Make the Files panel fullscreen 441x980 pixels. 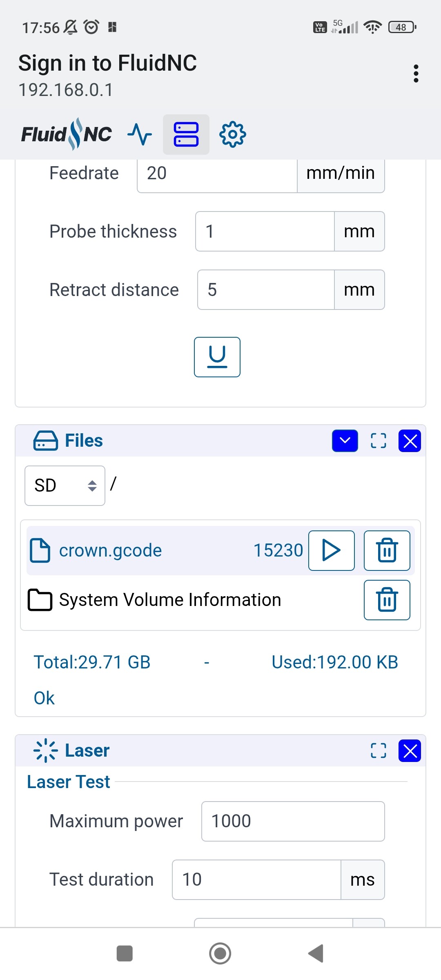pos(378,441)
